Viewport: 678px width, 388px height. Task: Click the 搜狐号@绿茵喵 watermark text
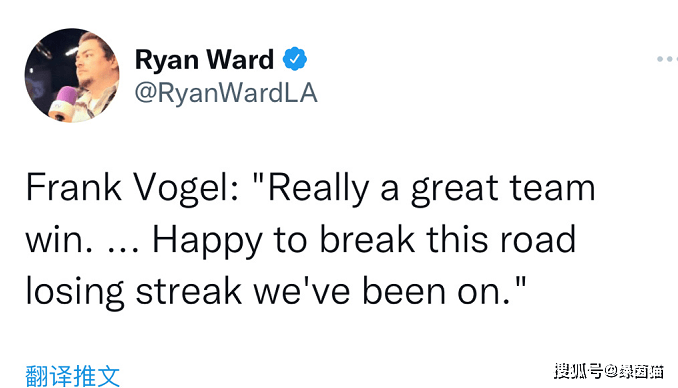(x=609, y=371)
